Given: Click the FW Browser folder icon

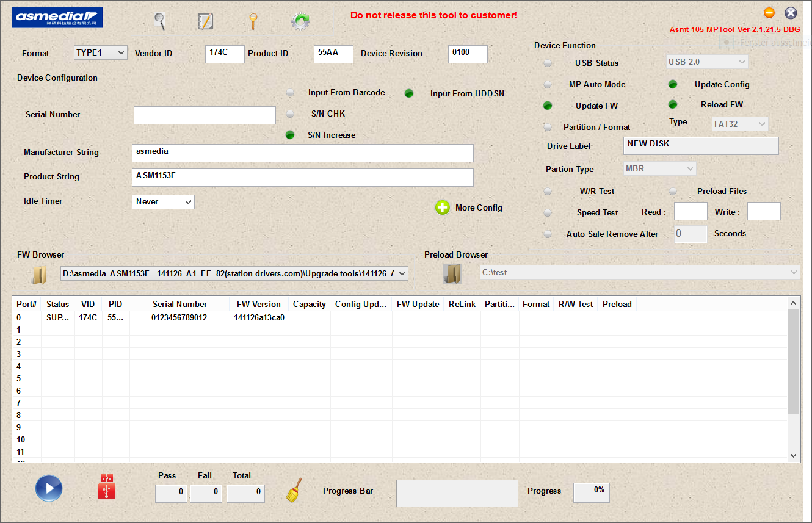Looking at the screenshot, I should tap(38, 274).
